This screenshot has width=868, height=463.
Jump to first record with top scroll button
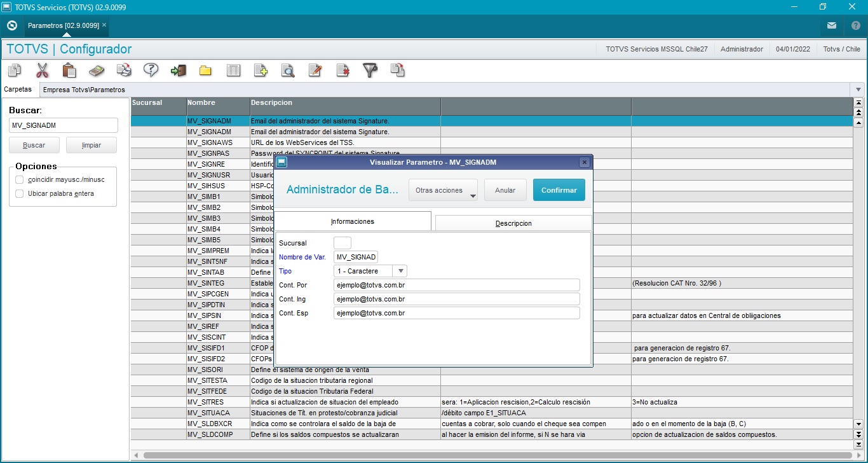[x=859, y=102]
